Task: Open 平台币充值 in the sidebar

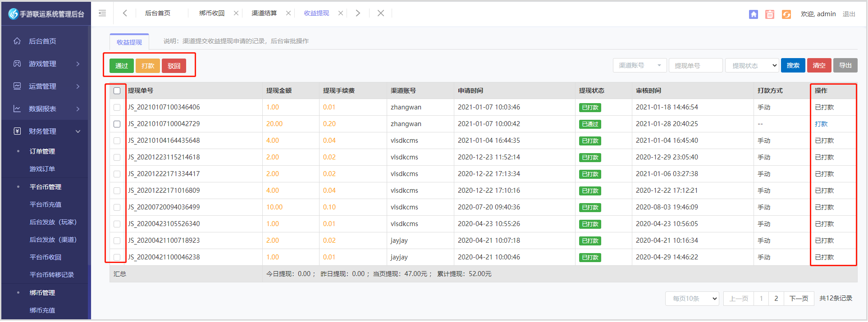Action: coord(46,204)
